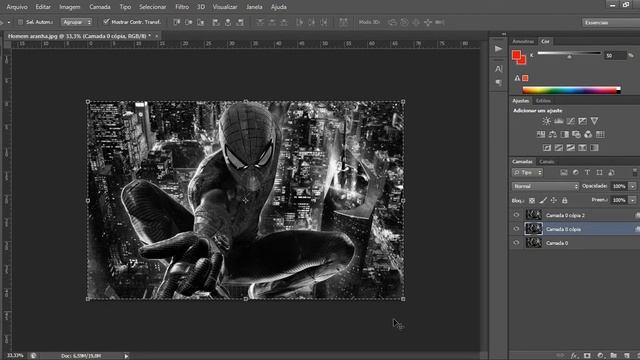Add a Gradient Map adjustment

tap(594, 148)
